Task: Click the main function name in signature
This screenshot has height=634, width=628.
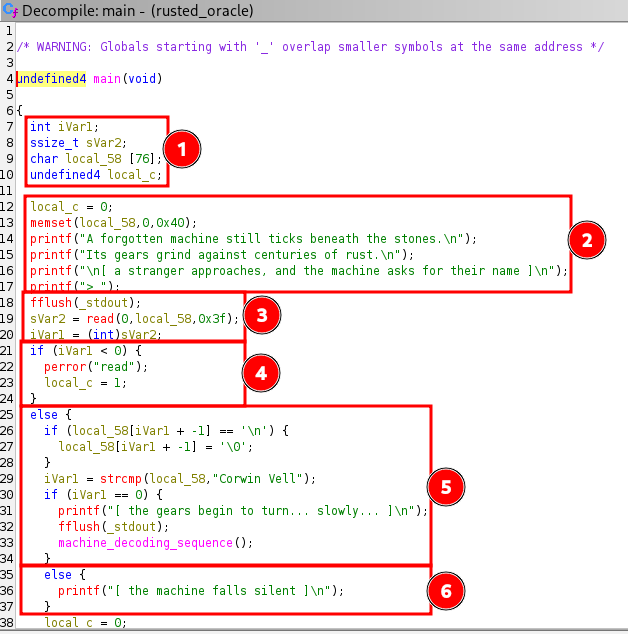Action: tap(109, 79)
